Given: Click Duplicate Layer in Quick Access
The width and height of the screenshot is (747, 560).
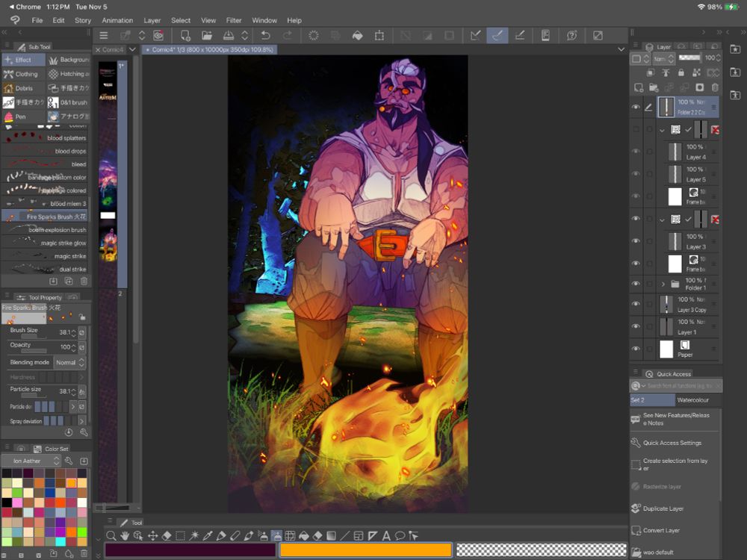Looking at the screenshot, I should tap(663, 508).
